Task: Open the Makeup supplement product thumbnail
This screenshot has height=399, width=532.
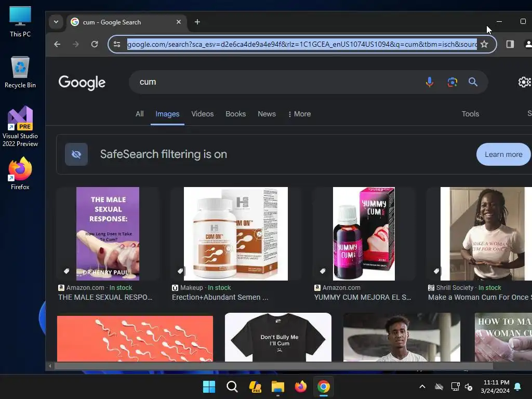Action: 235,234
